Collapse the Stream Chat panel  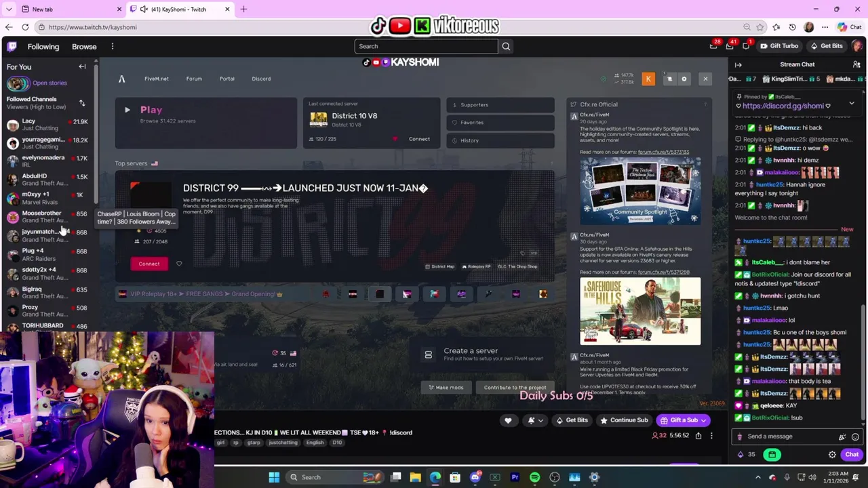coord(738,64)
